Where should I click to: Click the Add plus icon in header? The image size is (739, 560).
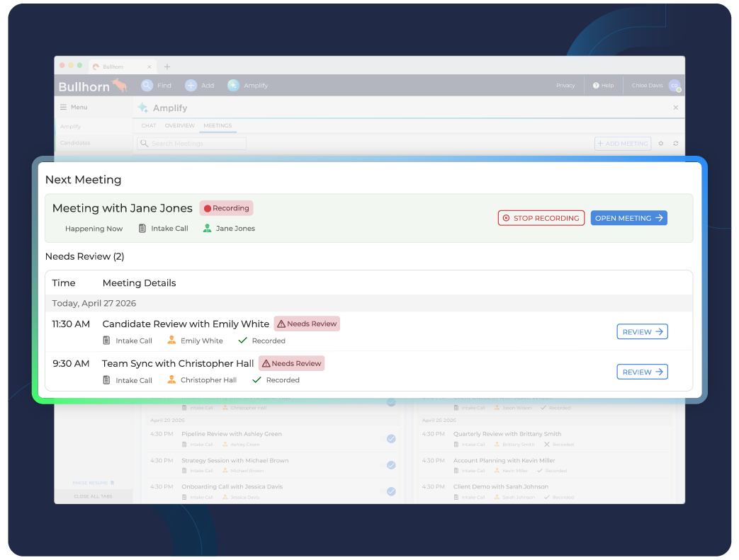[191, 85]
